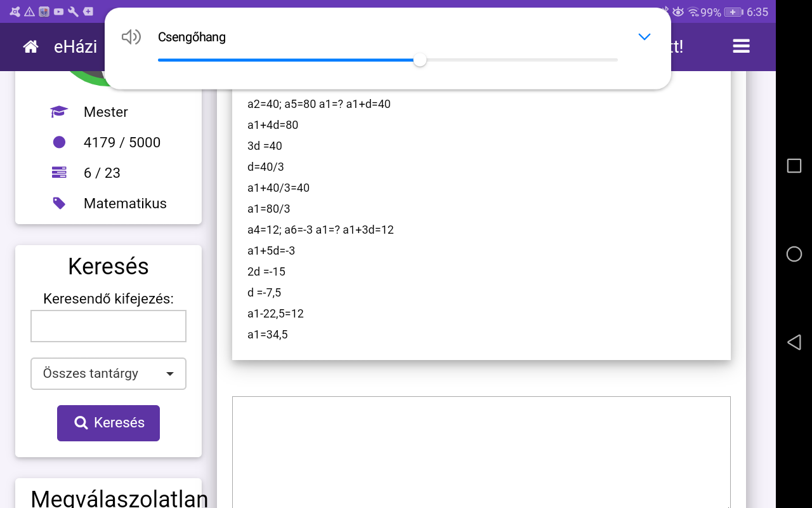Screen dimensions: 812x508
Task: Click the purple Keresés search button
Action: click(108, 423)
